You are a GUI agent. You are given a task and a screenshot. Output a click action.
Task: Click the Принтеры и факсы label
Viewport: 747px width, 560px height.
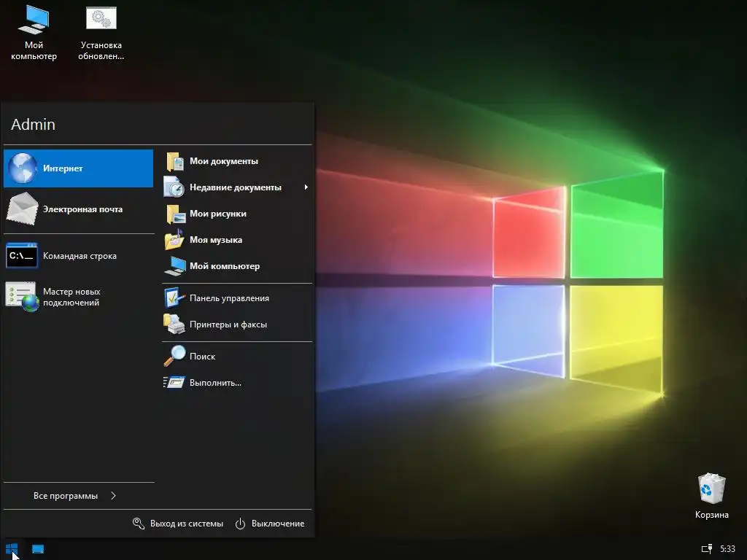(228, 324)
